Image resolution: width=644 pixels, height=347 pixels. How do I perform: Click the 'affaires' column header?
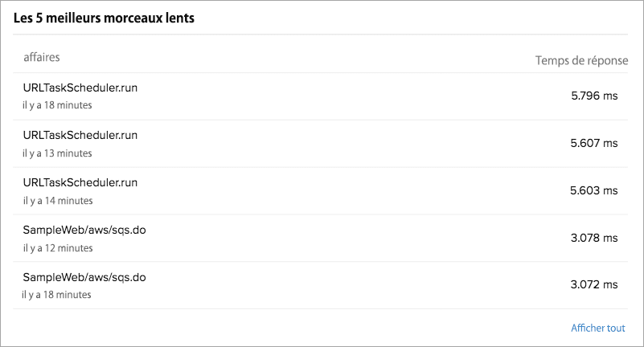[x=42, y=57]
